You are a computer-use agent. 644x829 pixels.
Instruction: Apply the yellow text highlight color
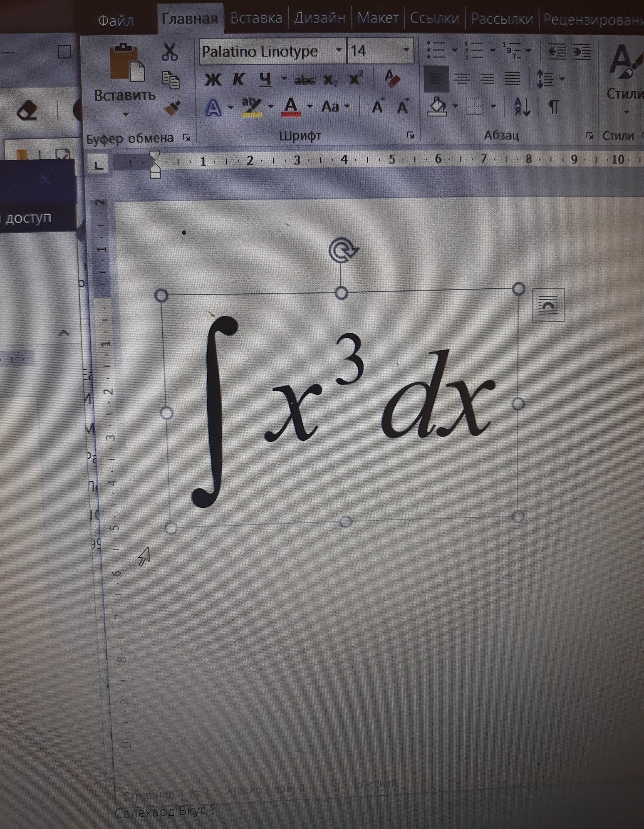tap(251, 107)
